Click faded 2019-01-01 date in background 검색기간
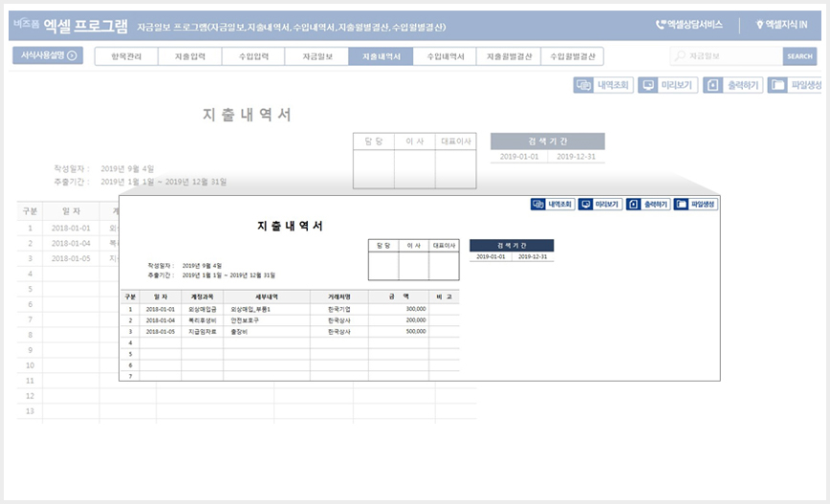The height and width of the screenshot is (504, 830). coord(518,157)
